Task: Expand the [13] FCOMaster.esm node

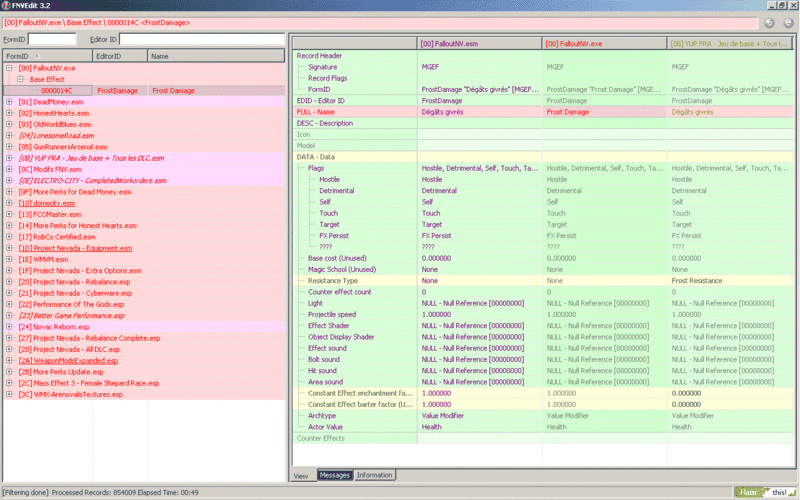Action: (x=9, y=214)
